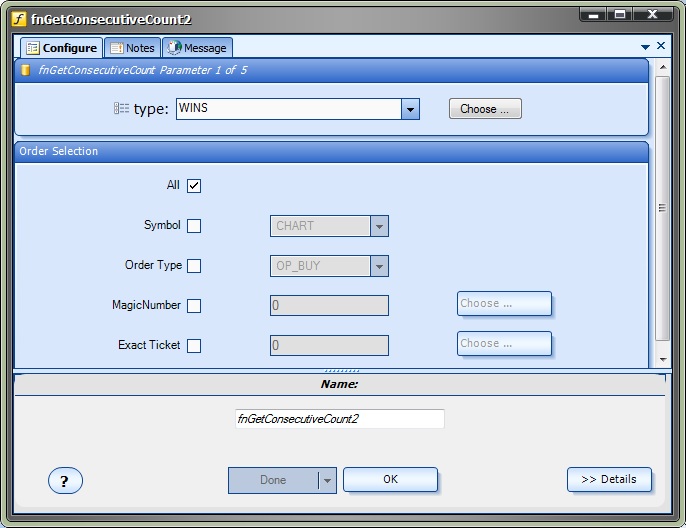Viewport: 686px width, 528px height.
Task: Open the Message tab
Action: [197, 48]
